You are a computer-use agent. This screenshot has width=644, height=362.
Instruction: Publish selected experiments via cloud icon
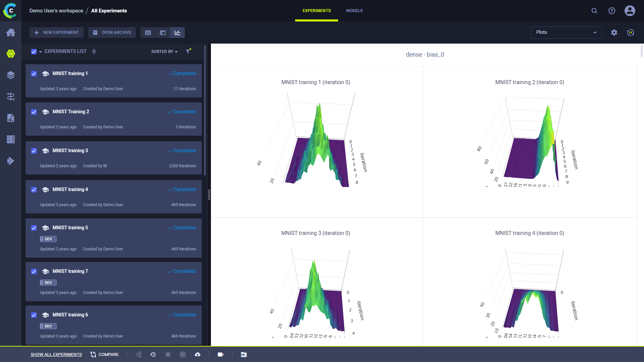pyautogui.click(x=198, y=354)
